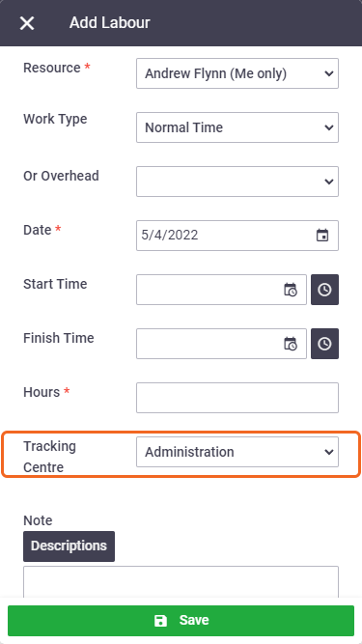Focus the Hours input box
This screenshot has height=644, width=362.
[237, 398]
